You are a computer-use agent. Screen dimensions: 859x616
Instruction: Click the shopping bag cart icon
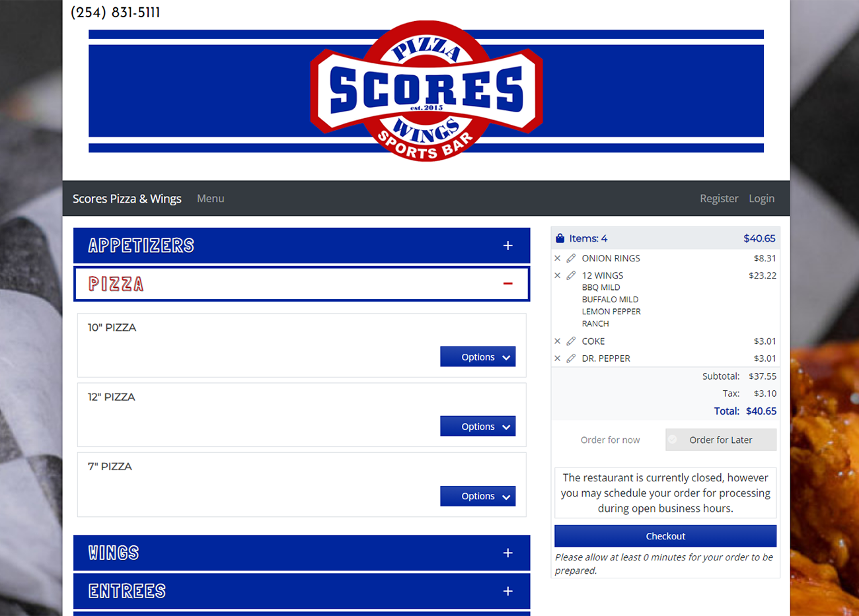pos(560,238)
